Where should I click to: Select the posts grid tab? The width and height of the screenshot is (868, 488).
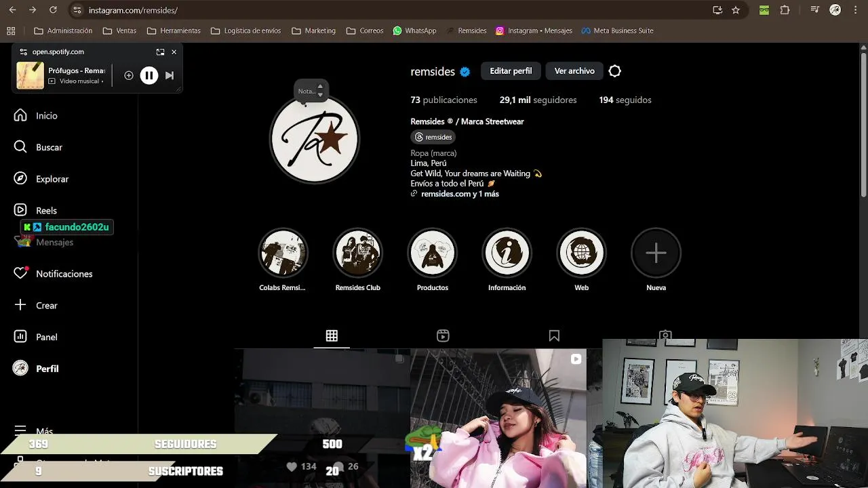332,335
